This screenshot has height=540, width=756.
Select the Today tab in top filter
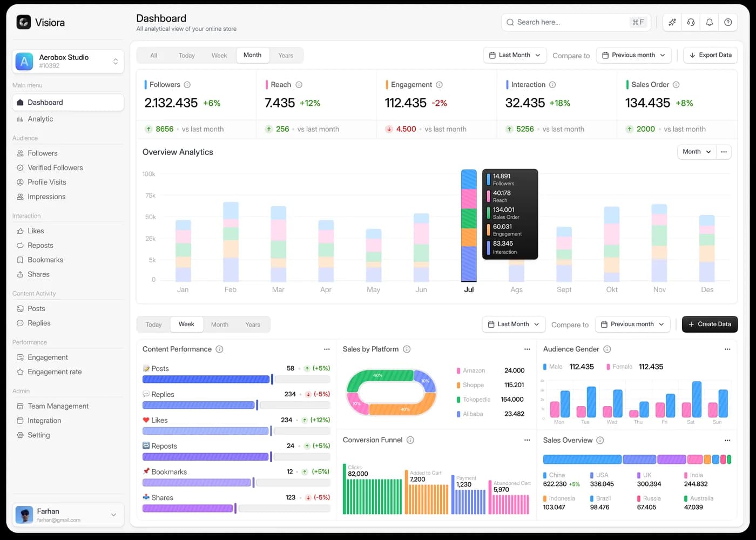tap(187, 56)
